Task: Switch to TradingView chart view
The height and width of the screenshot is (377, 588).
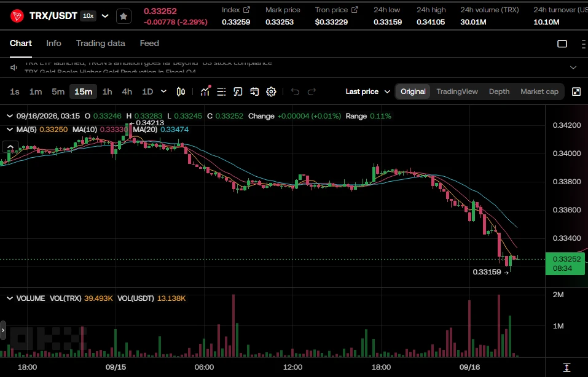Action: (x=457, y=91)
